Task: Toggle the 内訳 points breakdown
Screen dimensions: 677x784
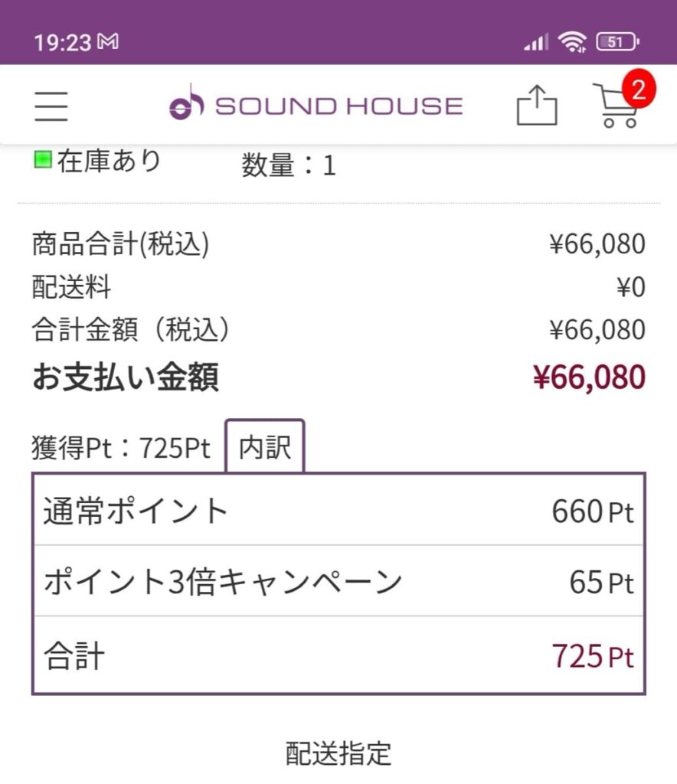Action: coord(265,446)
